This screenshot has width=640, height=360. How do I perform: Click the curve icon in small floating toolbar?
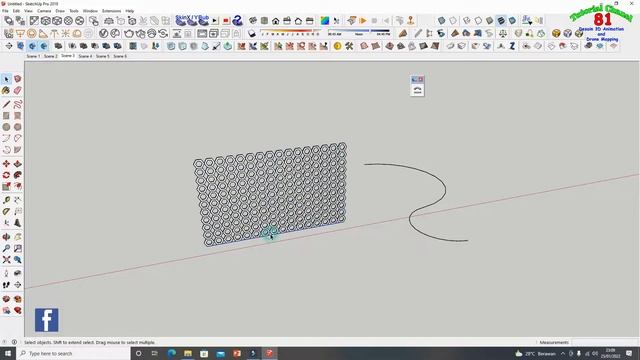tap(417, 90)
